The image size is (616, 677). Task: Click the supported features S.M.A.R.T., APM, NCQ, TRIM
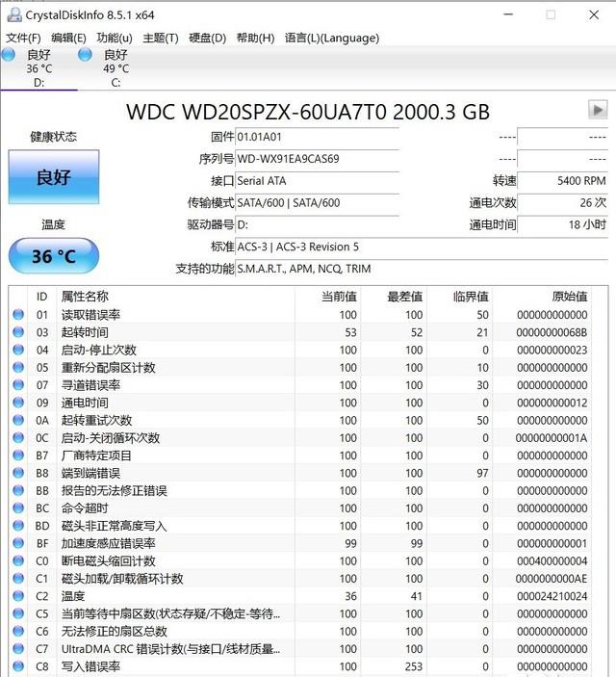422,269
